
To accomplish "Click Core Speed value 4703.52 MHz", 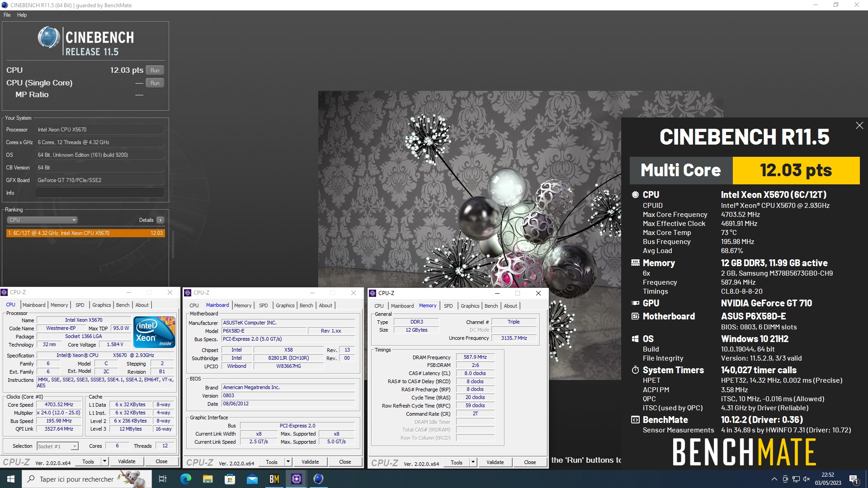I will click(x=59, y=405).
